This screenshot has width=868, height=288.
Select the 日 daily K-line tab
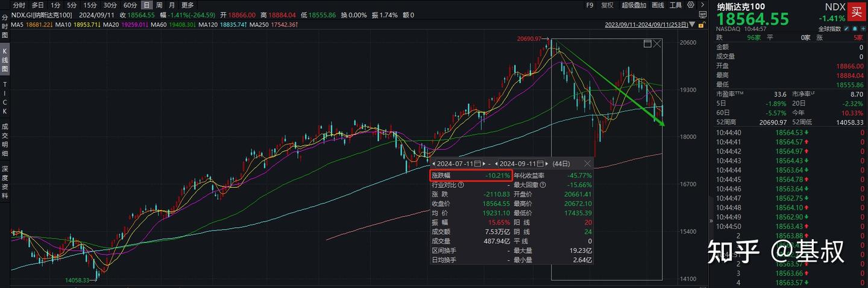[146, 5]
